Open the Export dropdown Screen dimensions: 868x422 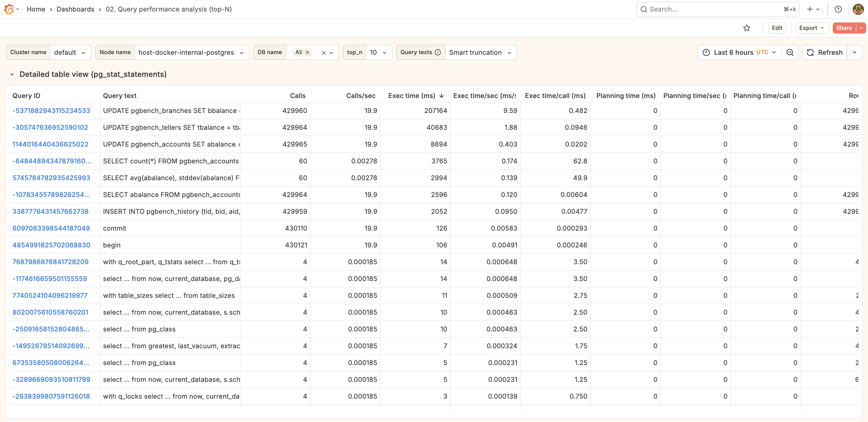coord(812,28)
